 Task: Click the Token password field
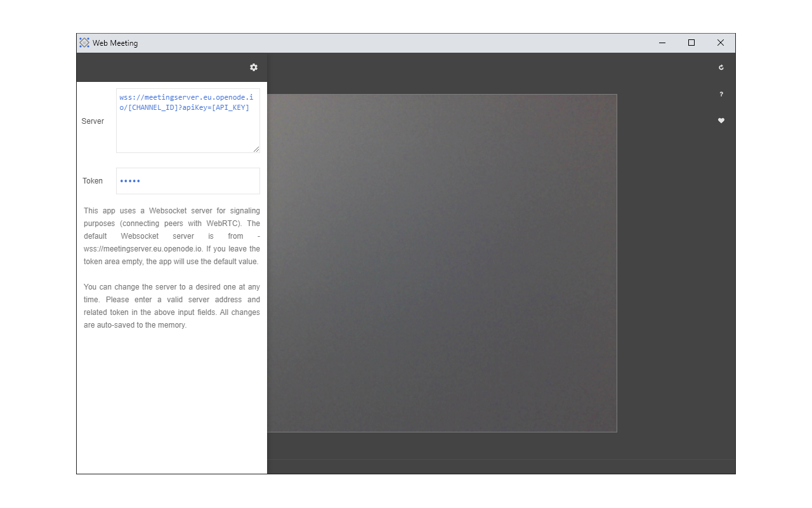pyautogui.click(x=188, y=180)
